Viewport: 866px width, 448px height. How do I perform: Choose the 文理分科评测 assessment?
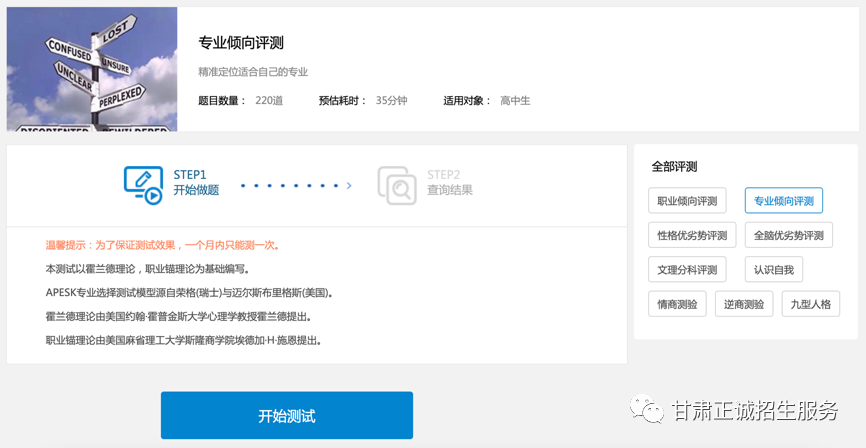[687, 270]
